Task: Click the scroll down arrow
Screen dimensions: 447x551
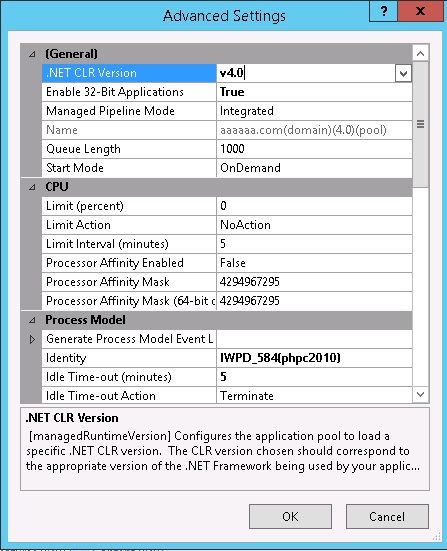Action: [x=421, y=394]
